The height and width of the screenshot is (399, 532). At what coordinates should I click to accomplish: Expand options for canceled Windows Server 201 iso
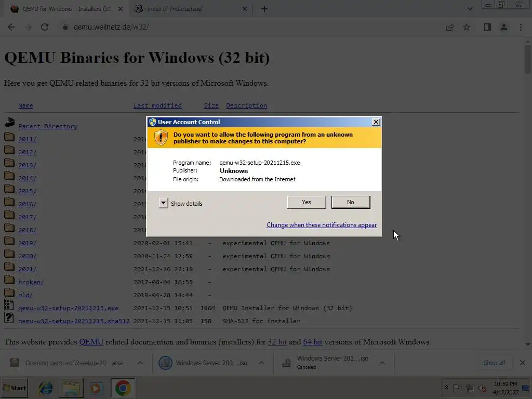click(382, 363)
